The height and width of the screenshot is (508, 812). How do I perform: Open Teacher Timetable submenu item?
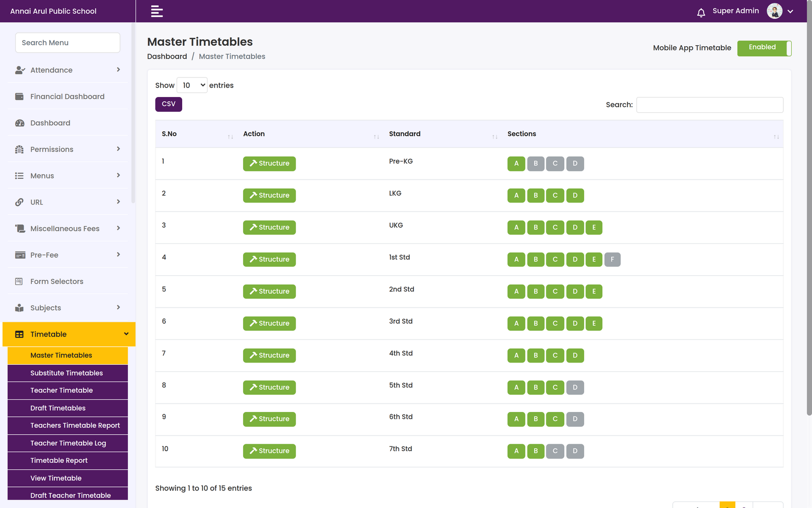point(68,390)
